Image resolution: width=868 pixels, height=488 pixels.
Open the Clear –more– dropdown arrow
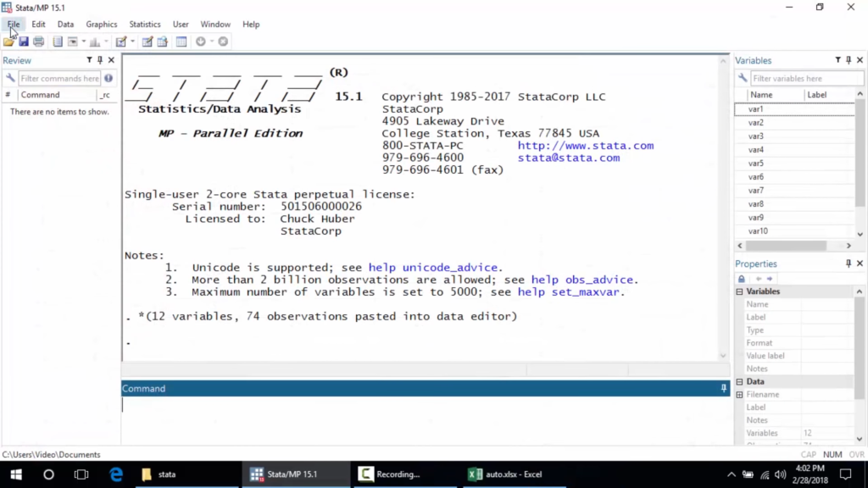[212, 42]
